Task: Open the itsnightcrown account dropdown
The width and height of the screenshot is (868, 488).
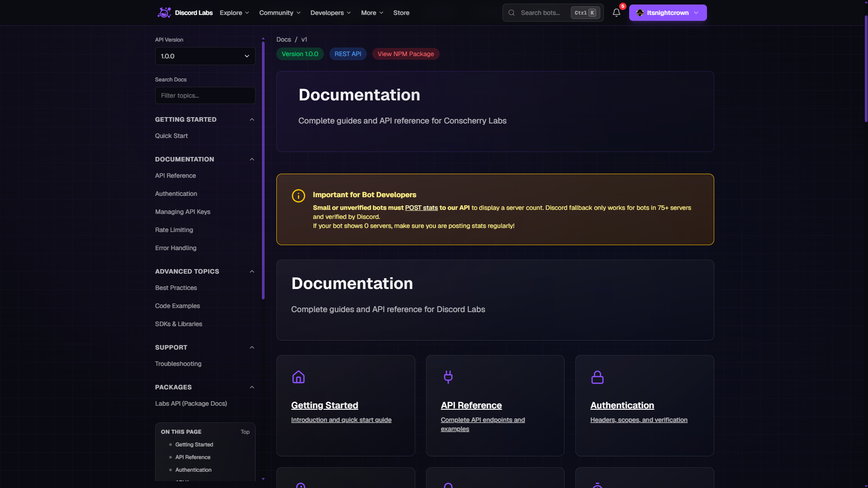Action: pyautogui.click(x=668, y=13)
